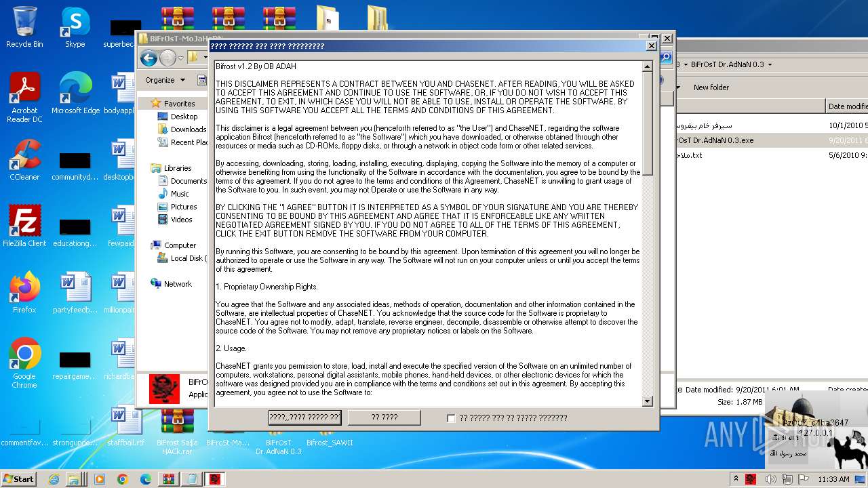Open partyfeedb Word document icon
Image resolution: width=868 pixels, height=488 pixels.
click(x=75, y=293)
